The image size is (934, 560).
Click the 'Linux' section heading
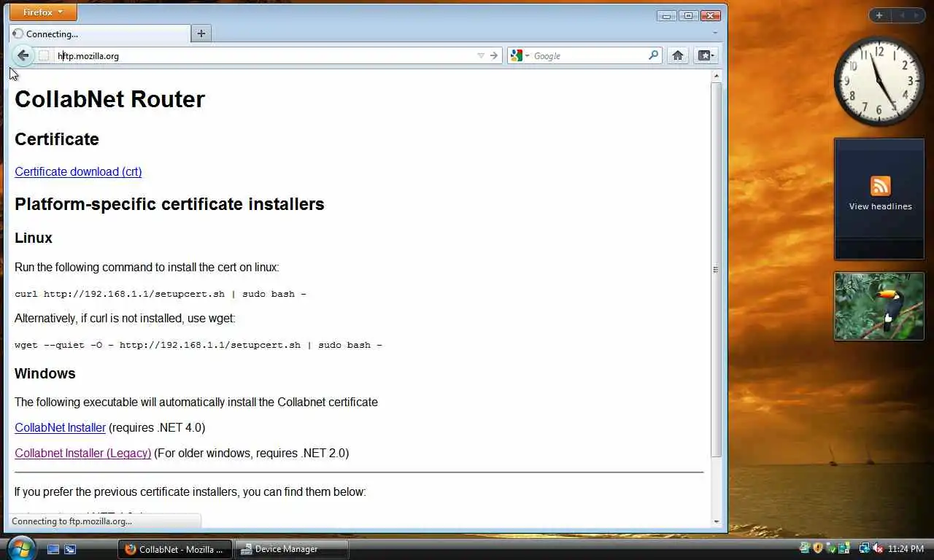coord(33,238)
